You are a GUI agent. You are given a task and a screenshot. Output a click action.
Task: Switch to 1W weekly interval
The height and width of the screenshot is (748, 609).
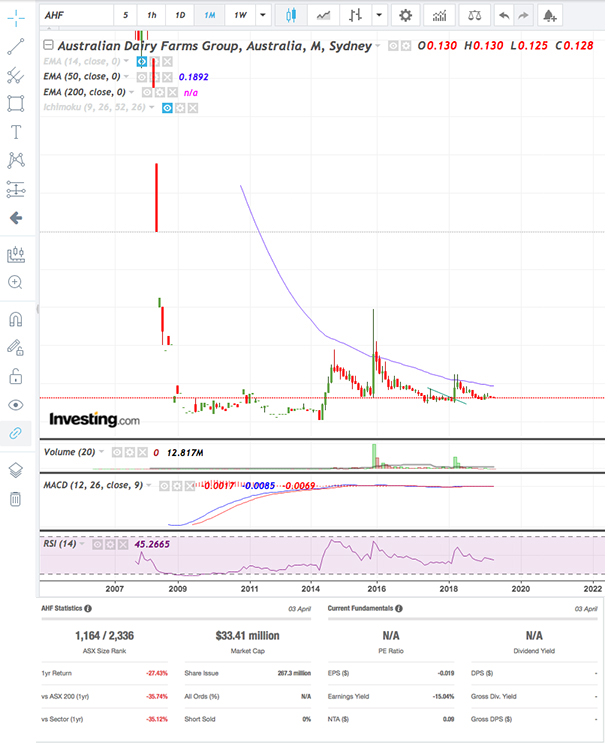[240, 15]
